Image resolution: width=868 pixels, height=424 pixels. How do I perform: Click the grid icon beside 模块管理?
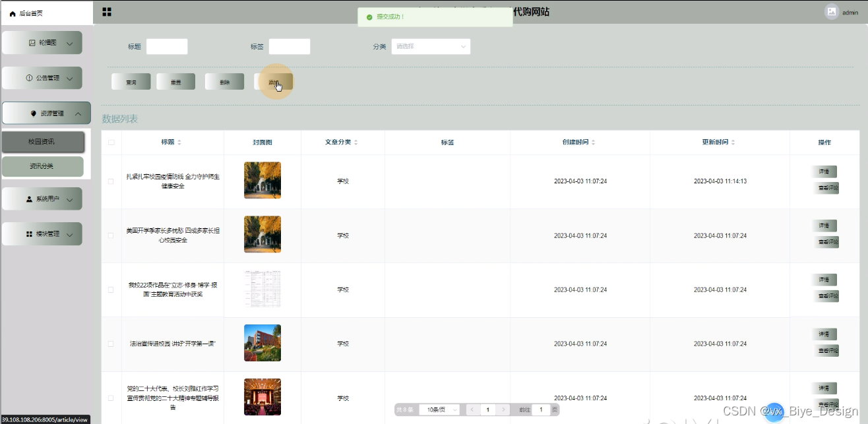[x=29, y=234]
